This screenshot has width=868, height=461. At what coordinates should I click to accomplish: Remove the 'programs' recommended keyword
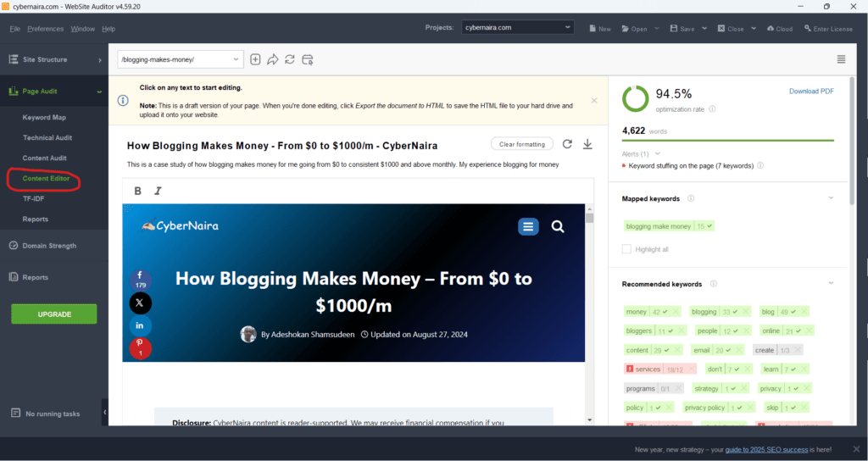coord(678,388)
